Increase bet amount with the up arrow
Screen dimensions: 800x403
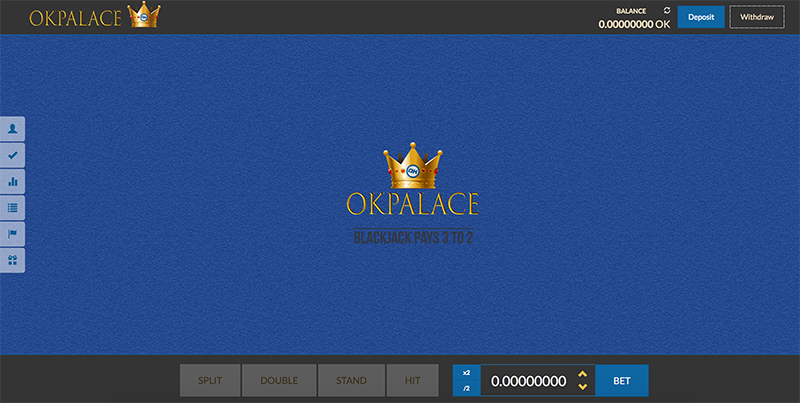coord(582,374)
